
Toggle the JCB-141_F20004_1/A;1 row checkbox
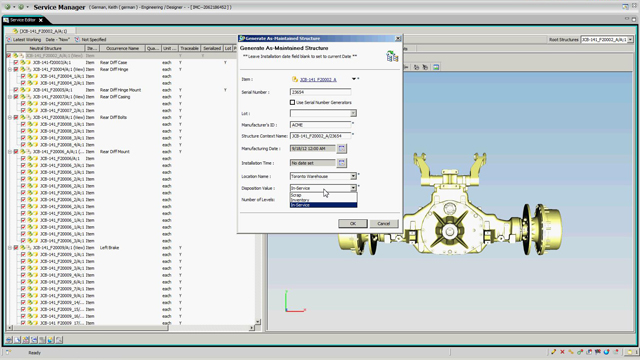23,76
